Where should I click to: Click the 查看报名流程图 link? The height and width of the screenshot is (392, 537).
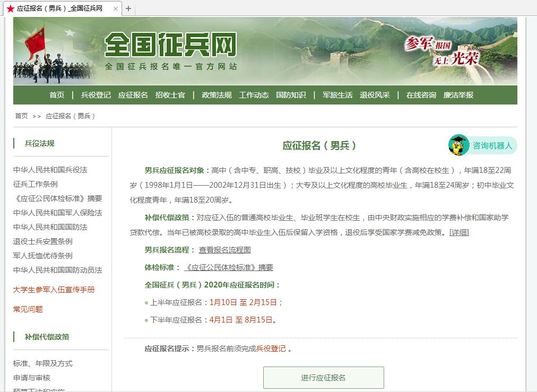pos(224,250)
